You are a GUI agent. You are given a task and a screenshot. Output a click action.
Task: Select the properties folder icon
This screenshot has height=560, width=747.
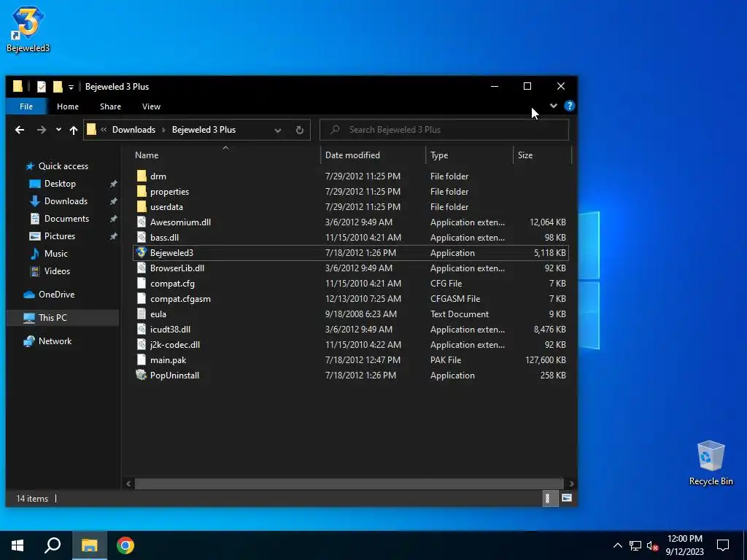pyautogui.click(x=142, y=192)
